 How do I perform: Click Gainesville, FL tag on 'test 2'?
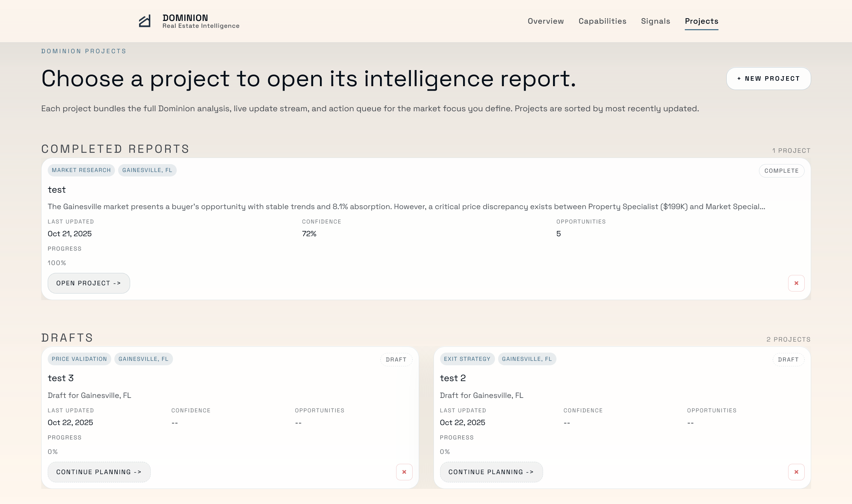[527, 359]
